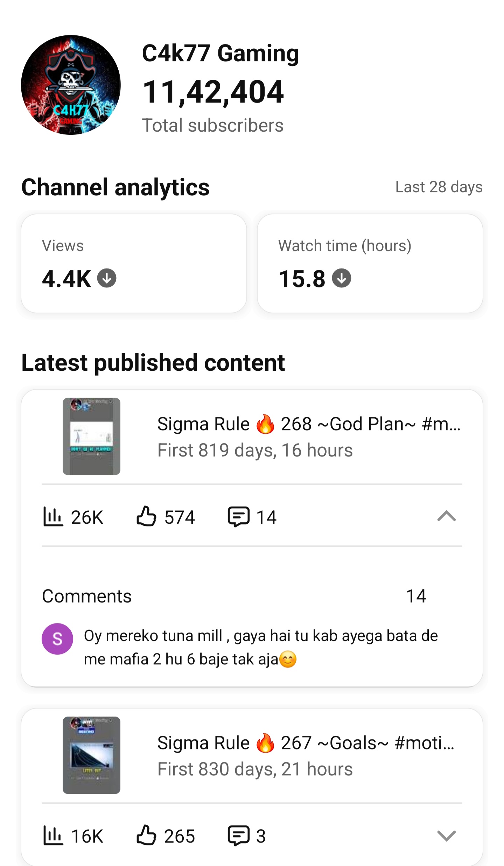
Task: Click the thumbs-up icon with 574 likes
Action: coord(146,516)
